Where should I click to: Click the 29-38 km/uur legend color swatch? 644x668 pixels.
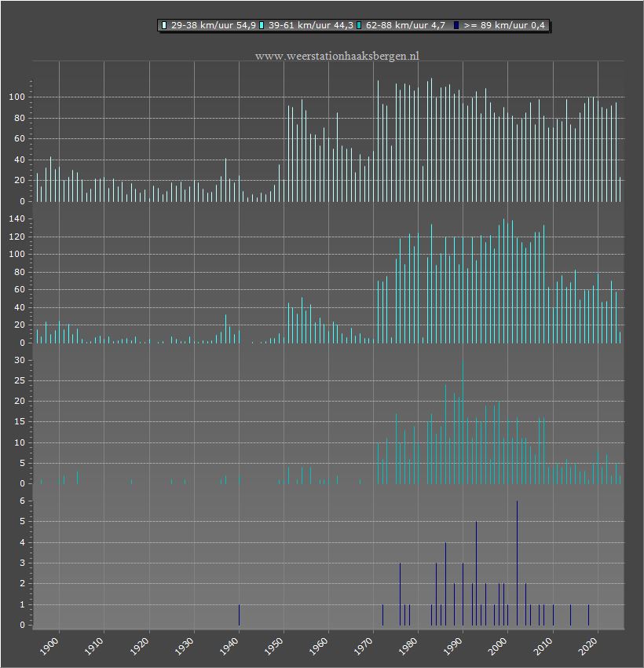(x=164, y=26)
